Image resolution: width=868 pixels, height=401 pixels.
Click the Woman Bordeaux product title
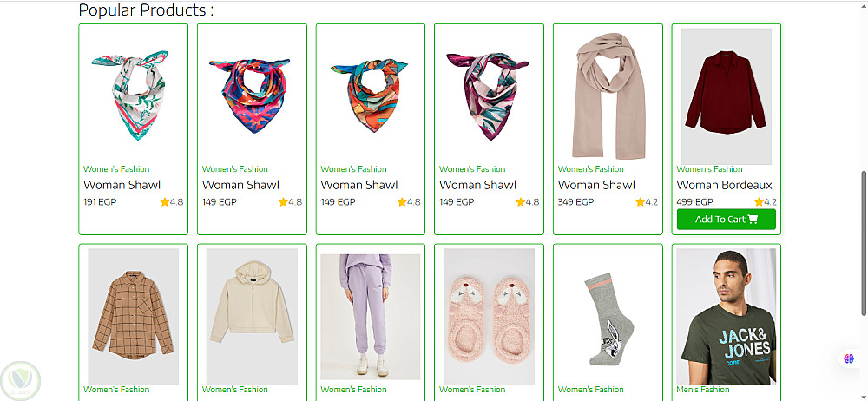coord(724,185)
